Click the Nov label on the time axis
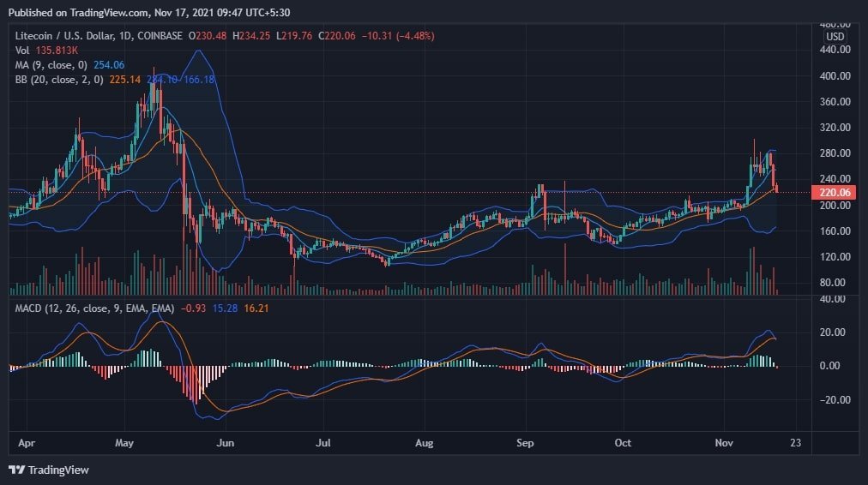 click(x=724, y=443)
